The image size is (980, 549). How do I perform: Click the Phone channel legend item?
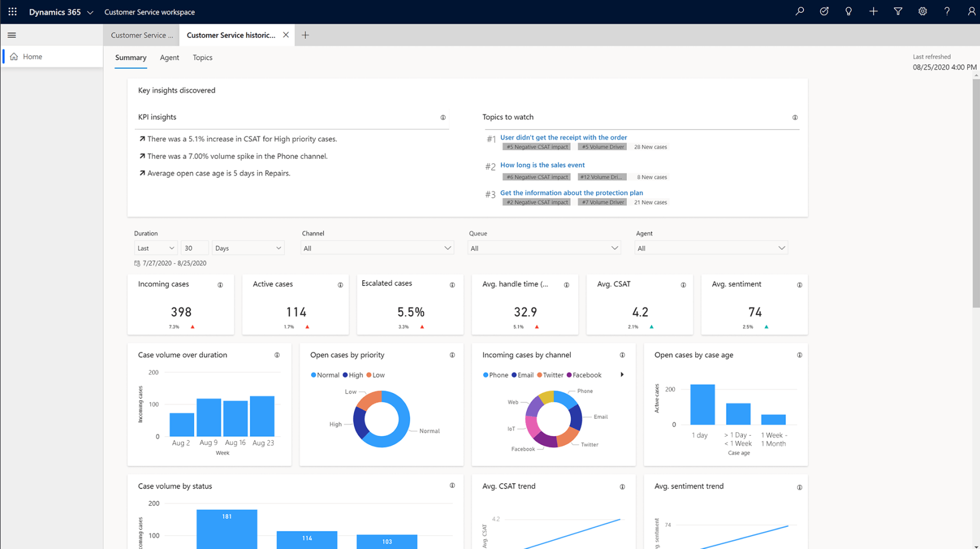(x=495, y=375)
